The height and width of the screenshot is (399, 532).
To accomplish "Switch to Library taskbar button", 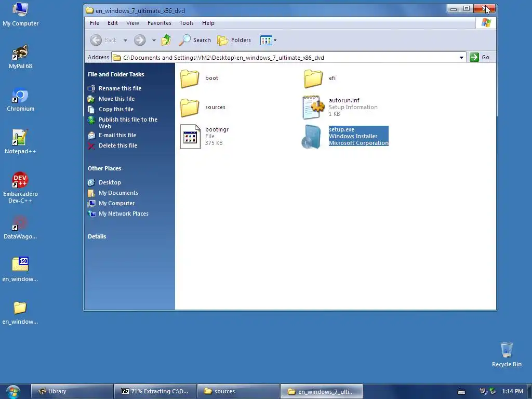I will [x=72, y=392].
